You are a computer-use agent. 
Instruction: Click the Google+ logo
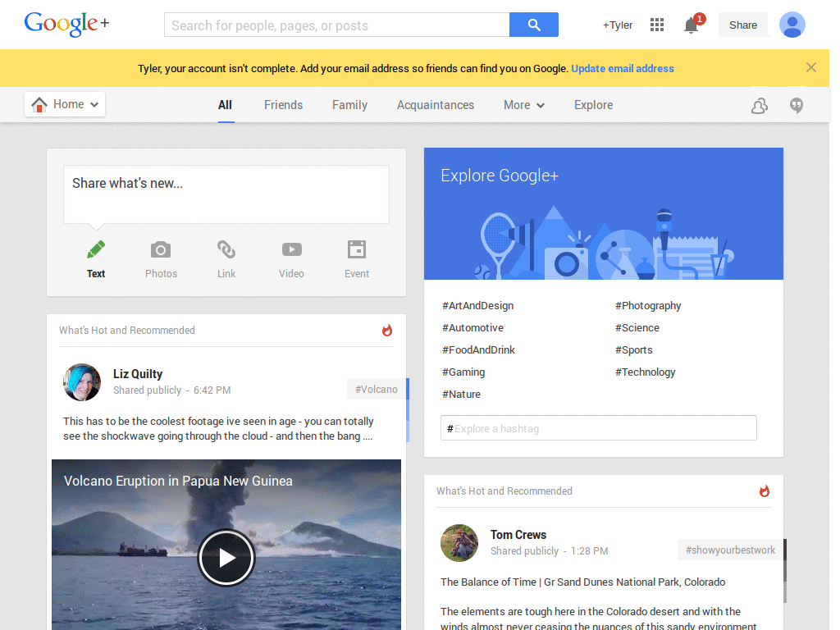click(66, 24)
